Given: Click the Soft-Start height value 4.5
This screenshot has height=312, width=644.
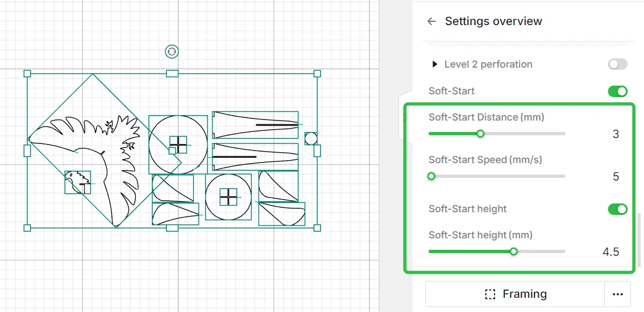Looking at the screenshot, I should (x=611, y=253).
